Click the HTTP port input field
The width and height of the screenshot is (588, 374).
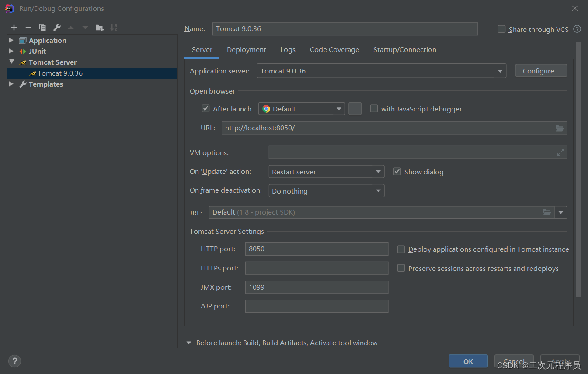click(x=317, y=249)
